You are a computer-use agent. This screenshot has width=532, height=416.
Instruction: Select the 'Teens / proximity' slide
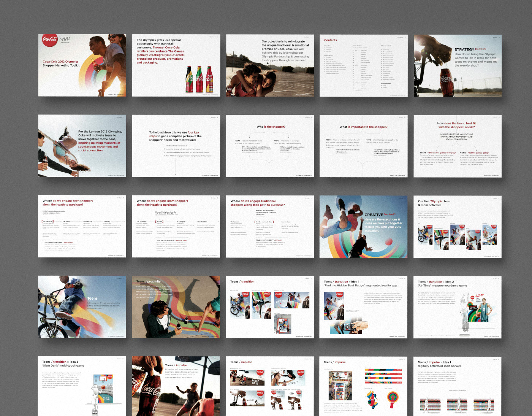(x=176, y=307)
